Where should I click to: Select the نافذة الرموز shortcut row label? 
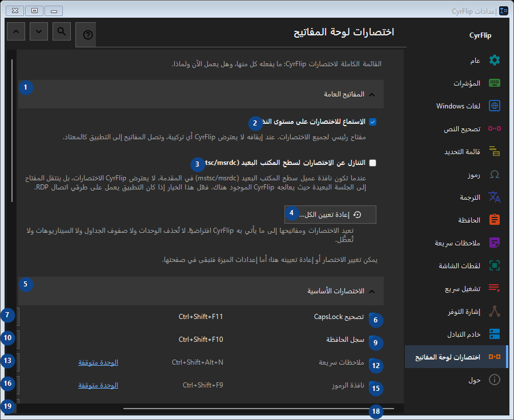(x=348, y=385)
